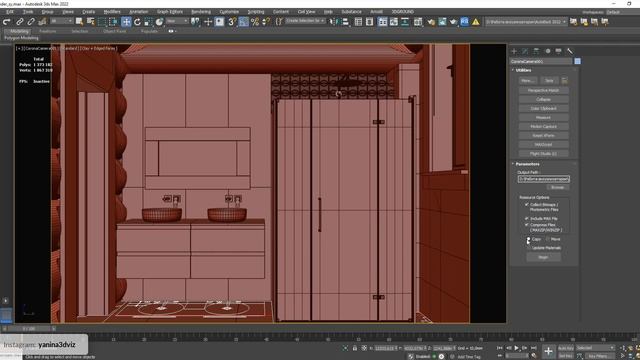The image size is (640, 360).
Task: Click the Perspective Match utility button
Action: tap(543, 90)
